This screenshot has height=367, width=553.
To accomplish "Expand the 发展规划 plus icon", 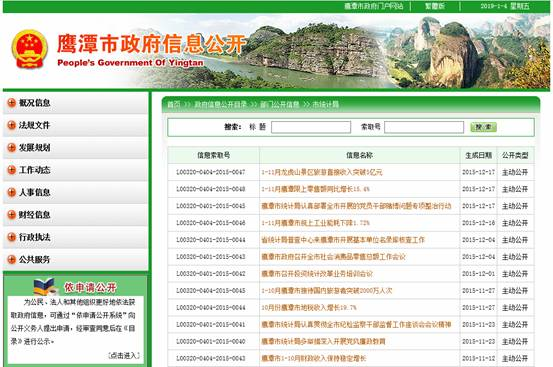I will (11, 147).
